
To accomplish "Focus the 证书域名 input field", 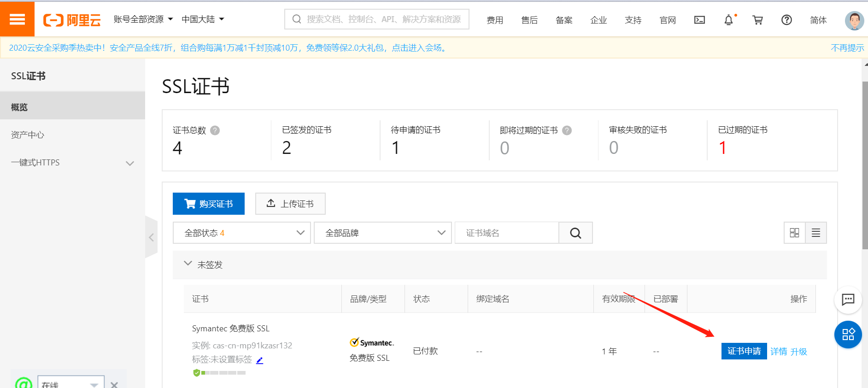I will [507, 233].
